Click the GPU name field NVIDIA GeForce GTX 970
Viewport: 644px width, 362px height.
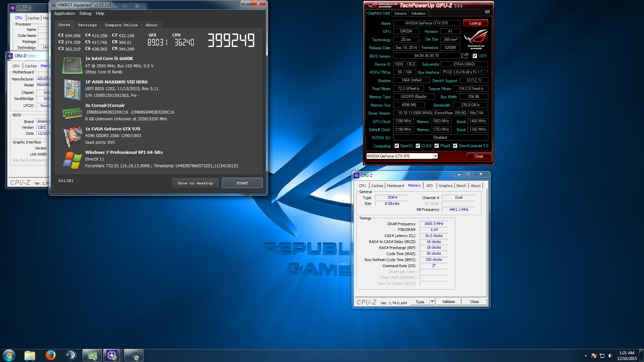tap(426, 23)
